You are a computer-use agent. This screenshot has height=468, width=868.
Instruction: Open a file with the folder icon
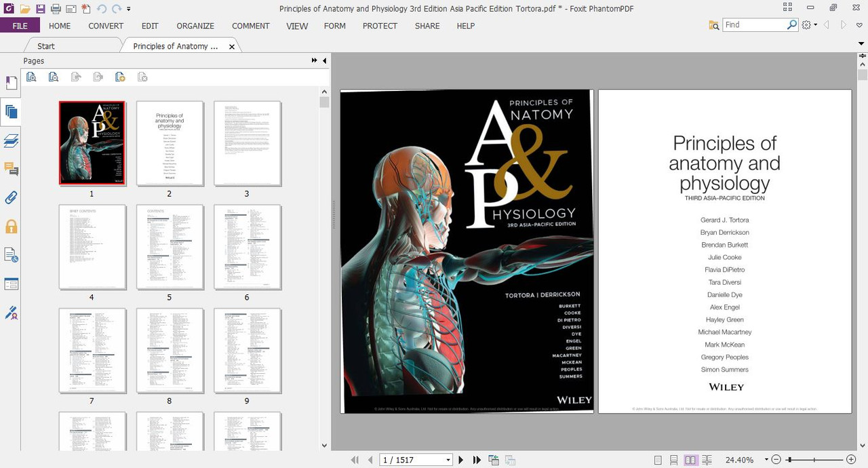click(x=25, y=9)
